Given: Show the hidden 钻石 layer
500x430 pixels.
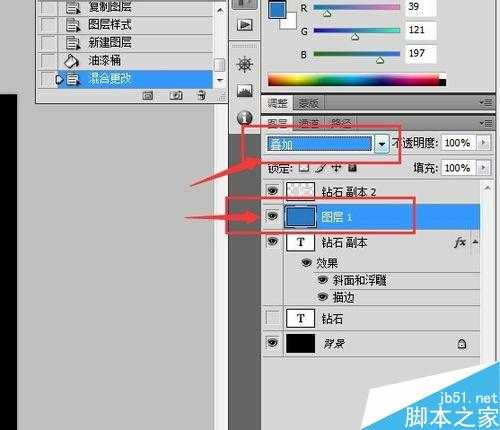Looking at the screenshot, I should (273, 318).
